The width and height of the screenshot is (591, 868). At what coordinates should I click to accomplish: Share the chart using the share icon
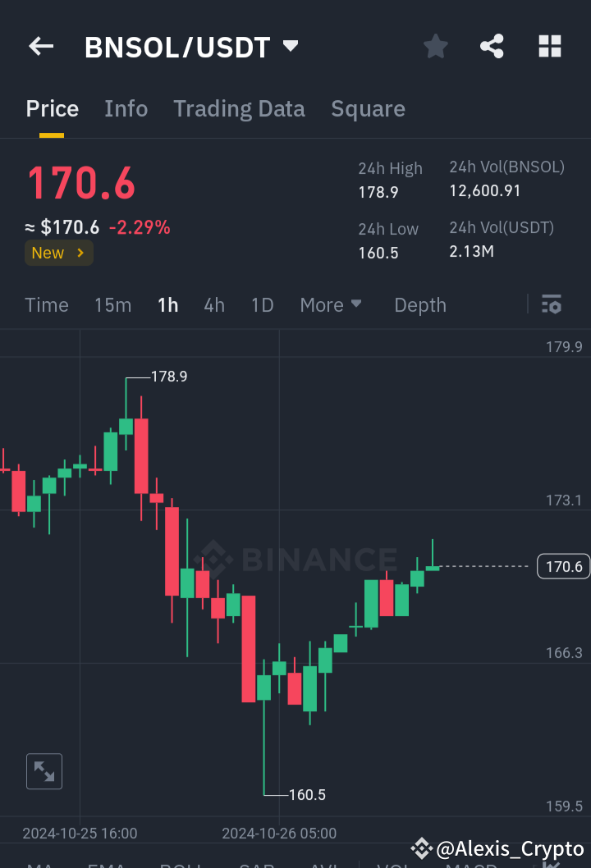[x=492, y=47]
